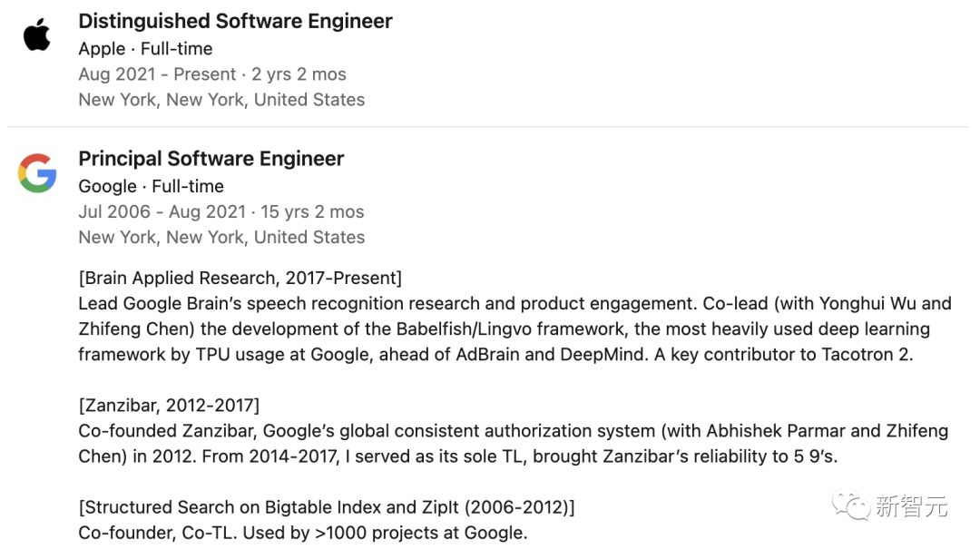Image resolution: width=980 pixels, height=549 pixels.
Task: Click the "[Brain Applied Research, 2017-Present]" heading
Action: point(240,279)
